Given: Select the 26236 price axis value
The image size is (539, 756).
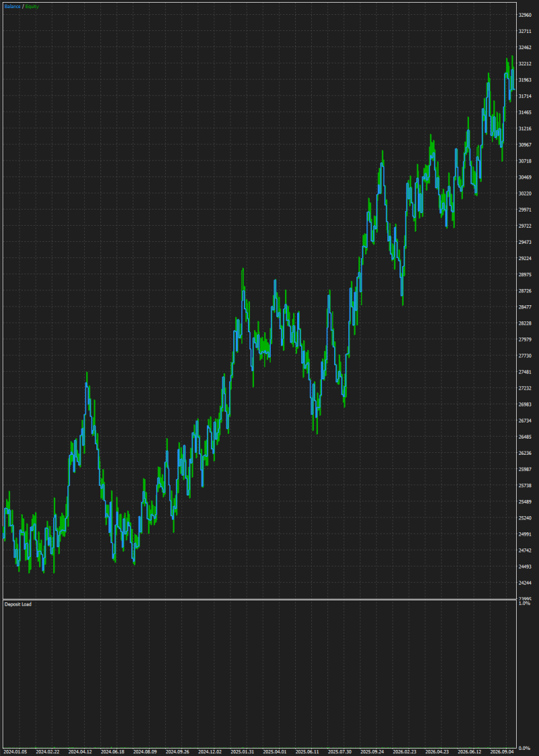Looking at the screenshot, I should [525, 453].
